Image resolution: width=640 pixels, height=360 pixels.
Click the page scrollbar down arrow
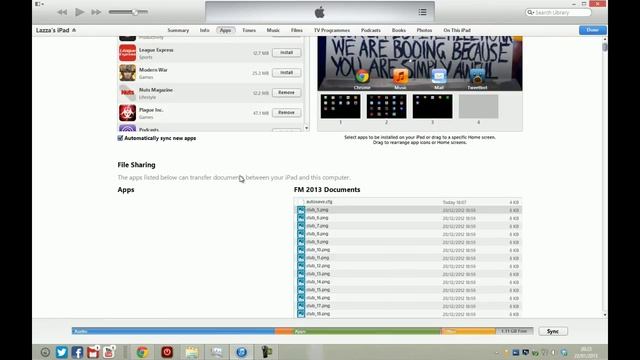point(605,315)
